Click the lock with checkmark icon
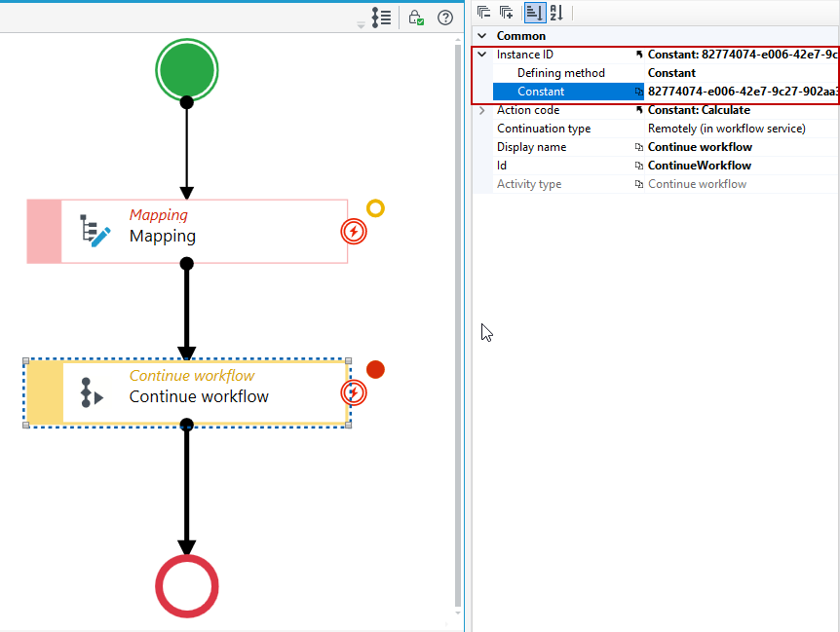The height and width of the screenshot is (632, 840). [416, 18]
